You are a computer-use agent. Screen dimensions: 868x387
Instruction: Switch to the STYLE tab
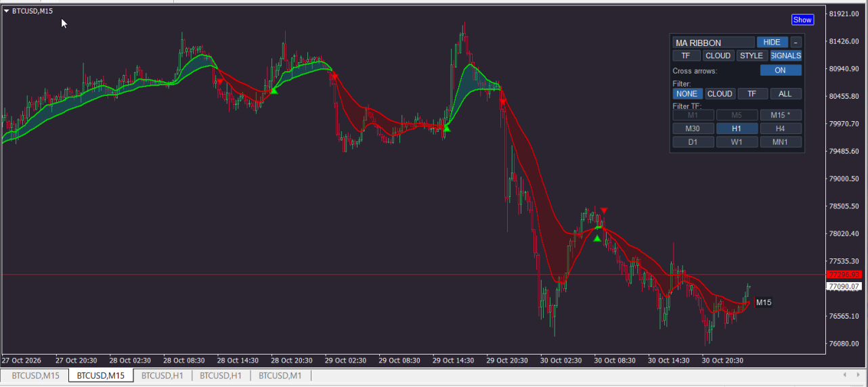coord(752,55)
